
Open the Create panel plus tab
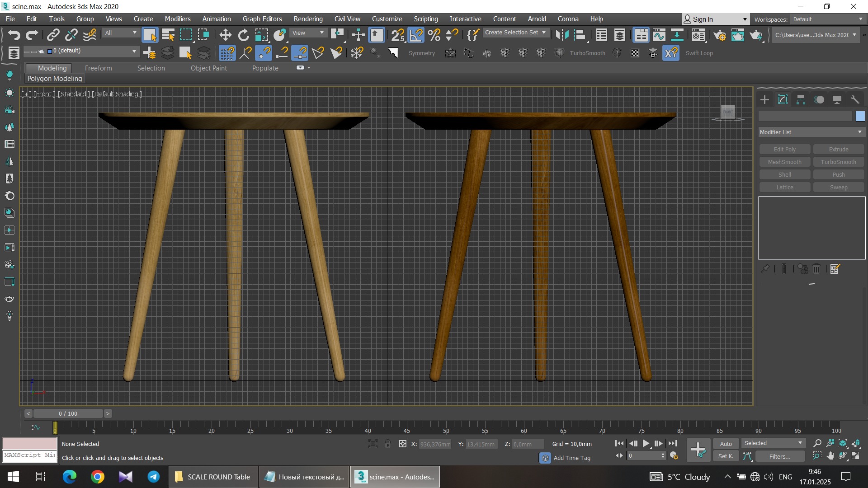coord(764,99)
